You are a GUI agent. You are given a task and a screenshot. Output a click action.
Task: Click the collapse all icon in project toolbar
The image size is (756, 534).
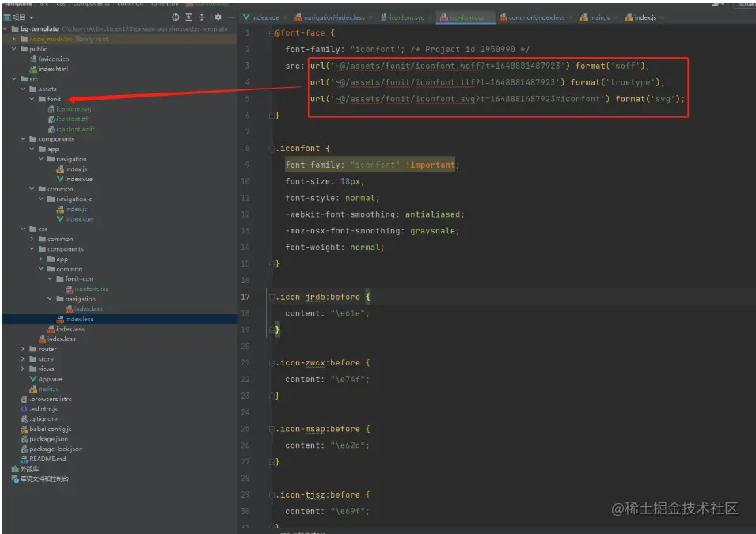tap(202, 17)
